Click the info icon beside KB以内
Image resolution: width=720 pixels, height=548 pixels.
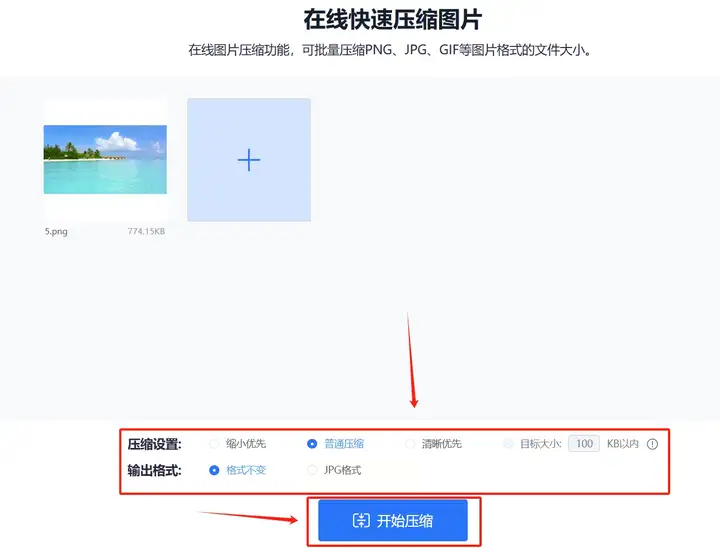[x=652, y=444]
